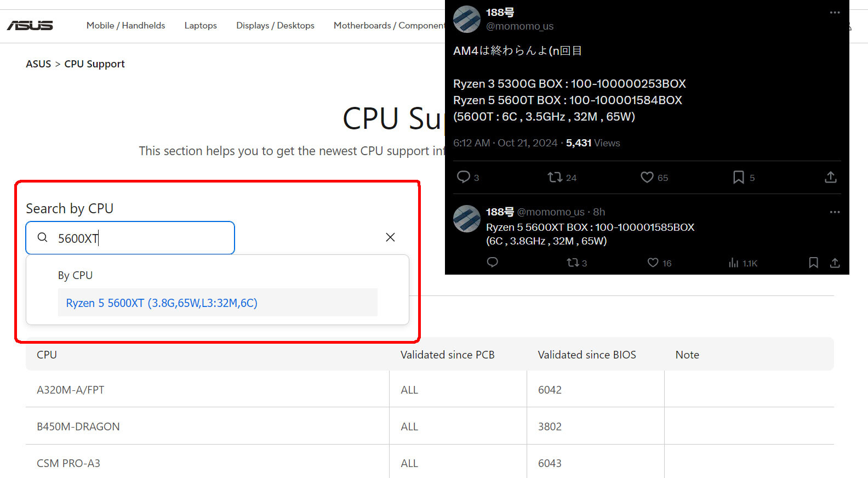Bookmark the 5600XT reply tweet

pos(814,263)
